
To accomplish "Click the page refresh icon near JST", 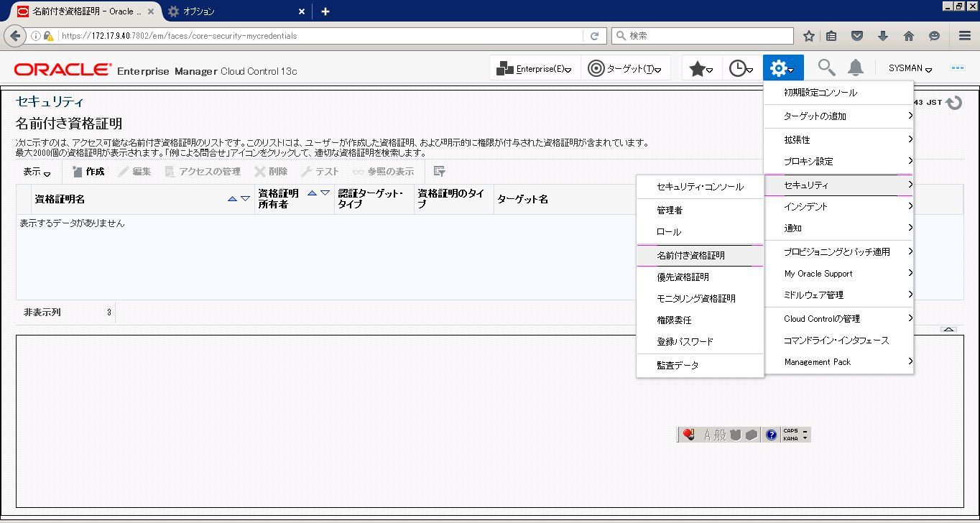I will coord(954,103).
